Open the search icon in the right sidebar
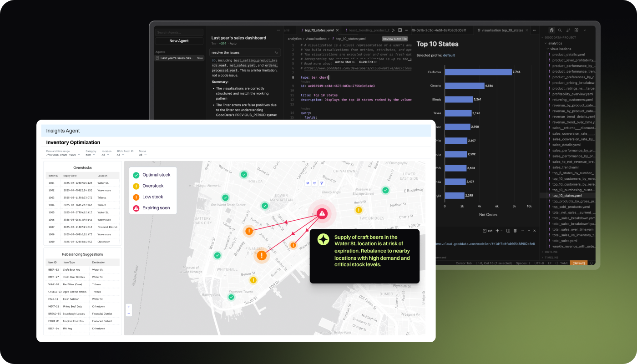 point(560,30)
